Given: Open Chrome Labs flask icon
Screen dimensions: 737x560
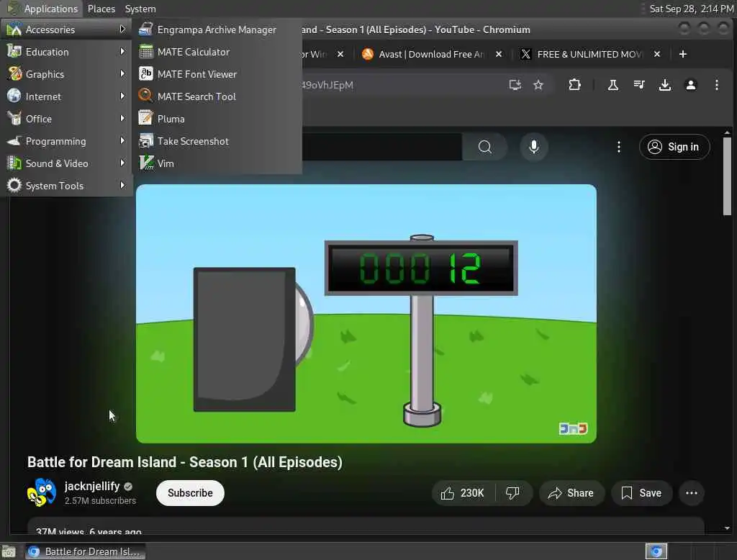Looking at the screenshot, I should tap(613, 85).
